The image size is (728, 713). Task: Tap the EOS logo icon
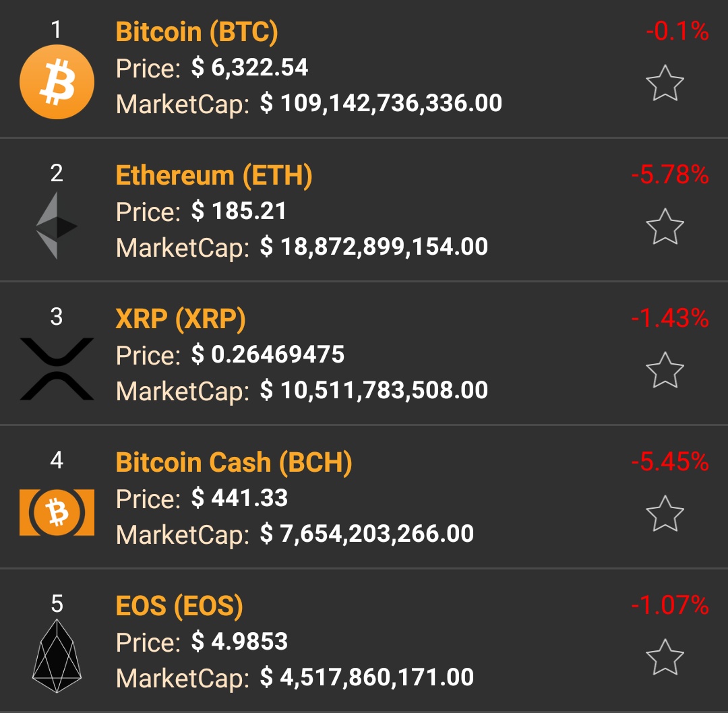[x=57, y=656]
